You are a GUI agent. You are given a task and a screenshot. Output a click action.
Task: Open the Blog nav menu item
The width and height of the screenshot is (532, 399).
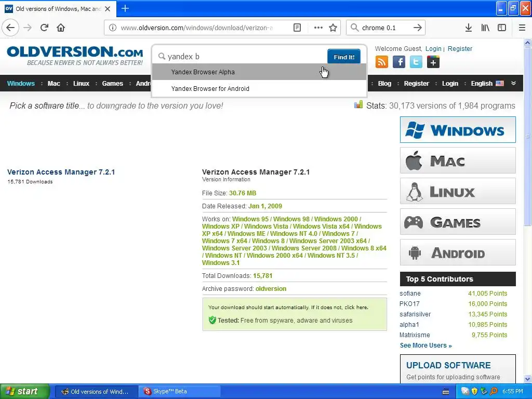coord(384,84)
